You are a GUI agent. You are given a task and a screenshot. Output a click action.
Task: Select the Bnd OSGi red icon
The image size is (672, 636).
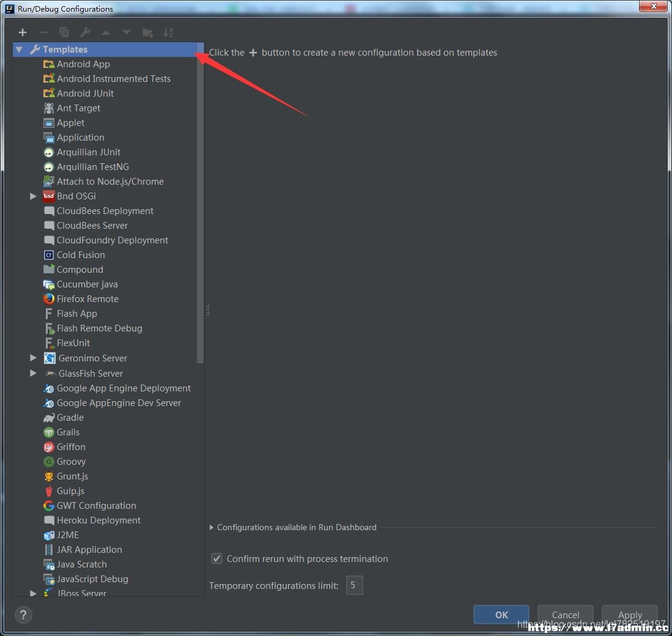49,196
